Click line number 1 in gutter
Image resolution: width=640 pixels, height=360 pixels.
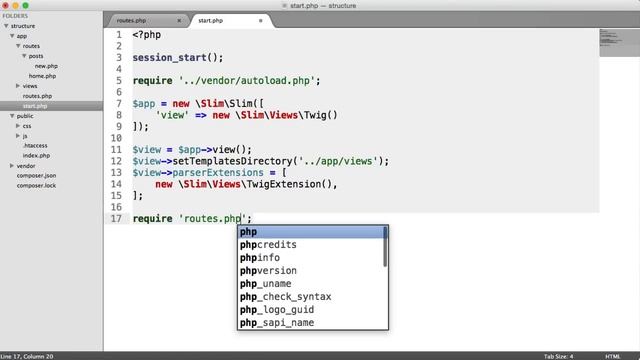point(119,35)
